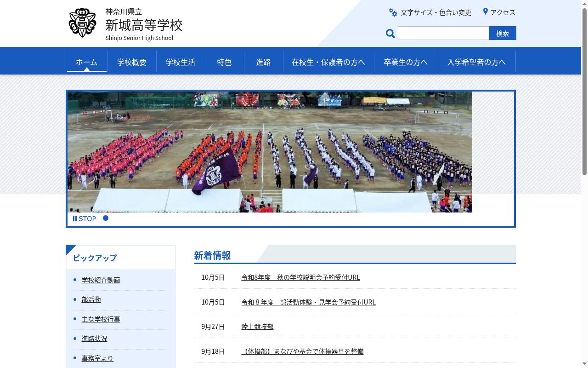Open the アクセス link
588x368 pixels.
(x=503, y=12)
